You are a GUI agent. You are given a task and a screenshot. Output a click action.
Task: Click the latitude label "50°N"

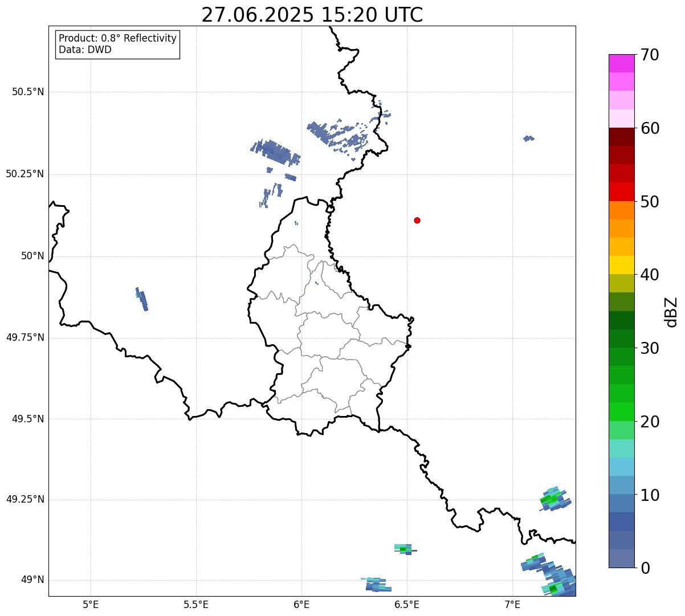[x=32, y=256]
